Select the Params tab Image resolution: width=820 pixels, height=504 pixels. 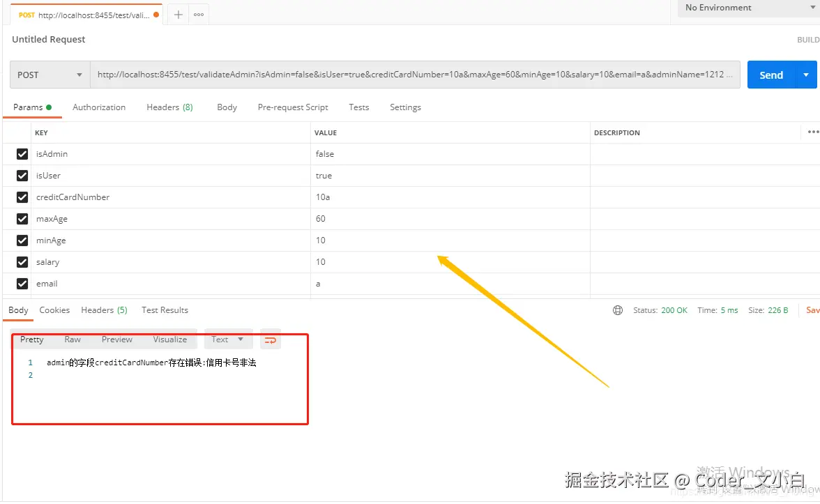click(x=32, y=107)
